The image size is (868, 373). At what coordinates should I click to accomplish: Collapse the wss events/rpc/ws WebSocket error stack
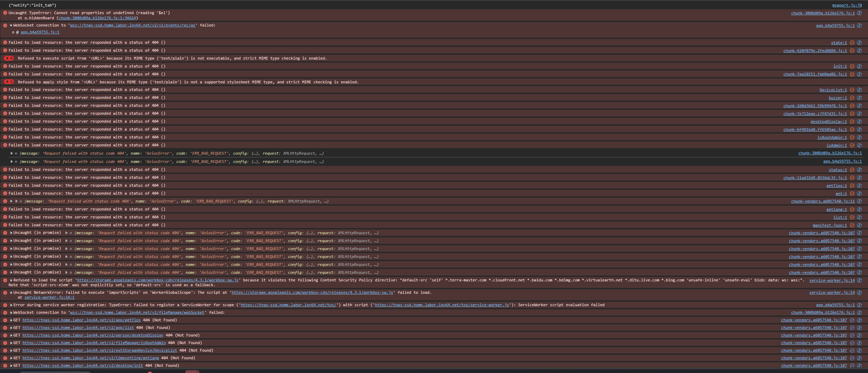[x=11, y=25]
